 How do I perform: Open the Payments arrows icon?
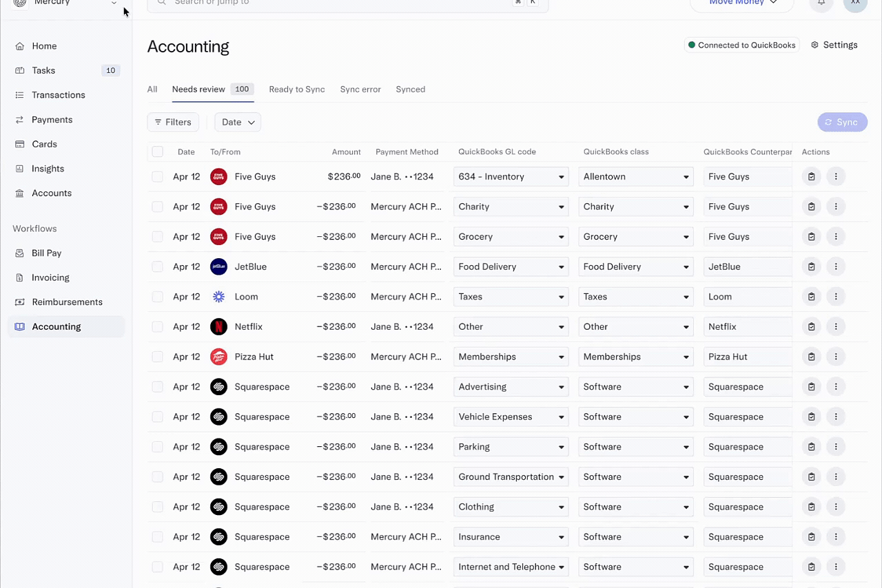pyautogui.click(x=19, y=120)
